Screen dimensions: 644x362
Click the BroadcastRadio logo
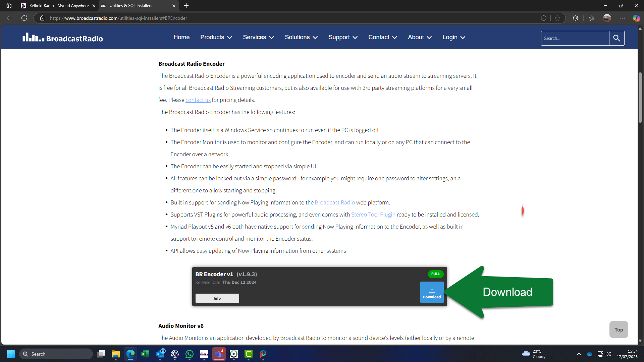(63, 38)
